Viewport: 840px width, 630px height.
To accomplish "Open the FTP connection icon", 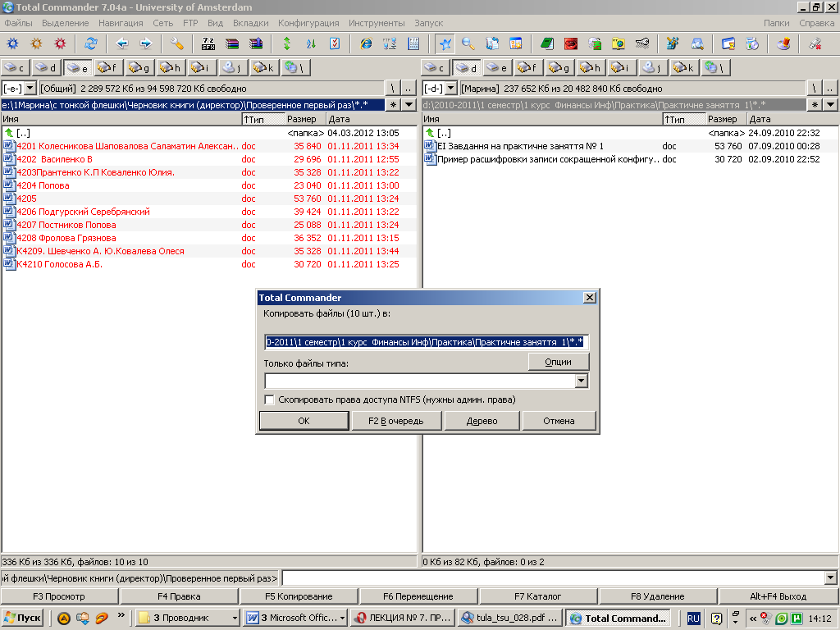I will click(x=390, y=44).
